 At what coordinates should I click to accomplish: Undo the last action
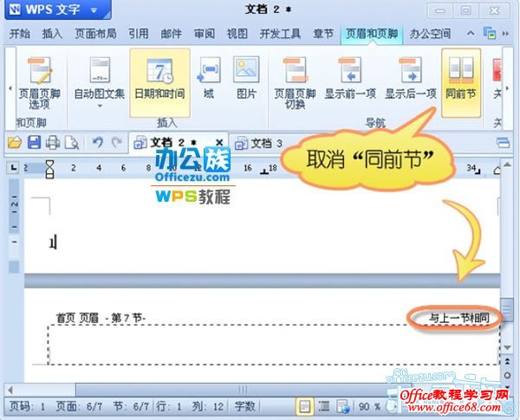coord(97,143)
